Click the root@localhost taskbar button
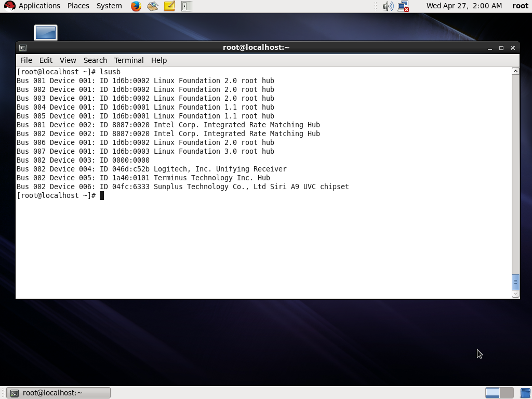This screenshot has width=532, height=399. [58, 392]
